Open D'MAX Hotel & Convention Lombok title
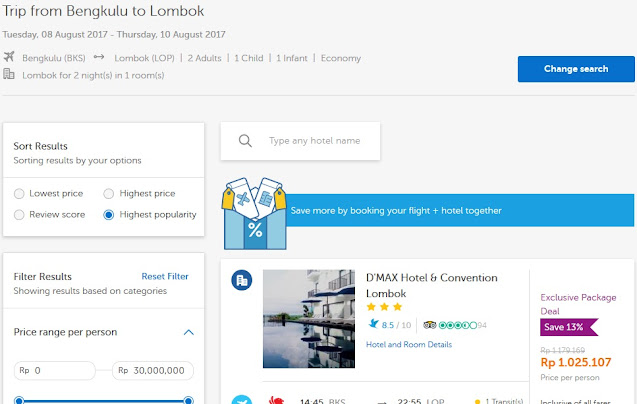Image resolution: width=637 pixels, height=404 pixels. coord(431,285)
